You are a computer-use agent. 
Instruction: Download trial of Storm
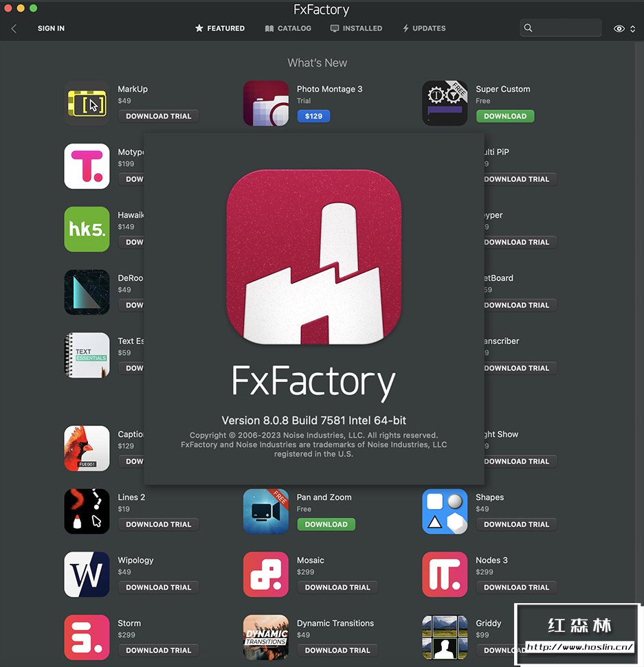tap(158, 651)
